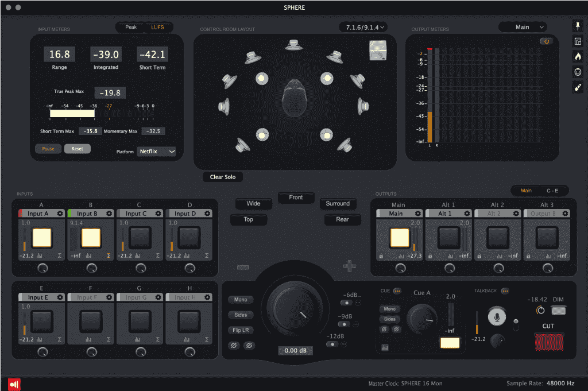Open the layouts panel icon on the right sidebar
The width and height of the screenshot is (588, 391).
578,41
